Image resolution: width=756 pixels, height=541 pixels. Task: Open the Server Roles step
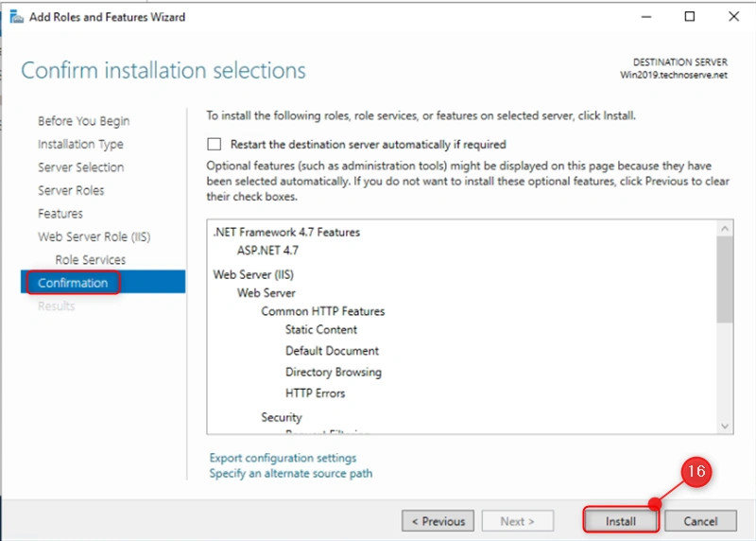(71, 190)
